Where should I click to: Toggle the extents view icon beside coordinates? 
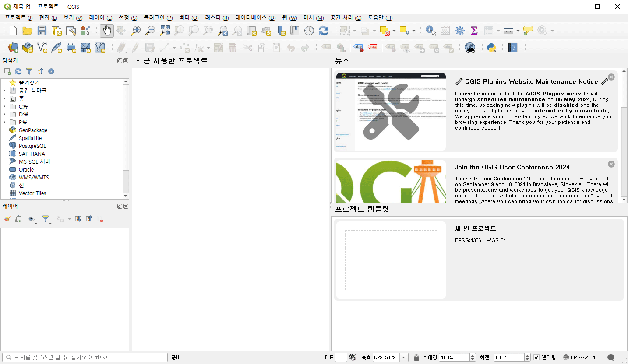click(x=353, y=357)
